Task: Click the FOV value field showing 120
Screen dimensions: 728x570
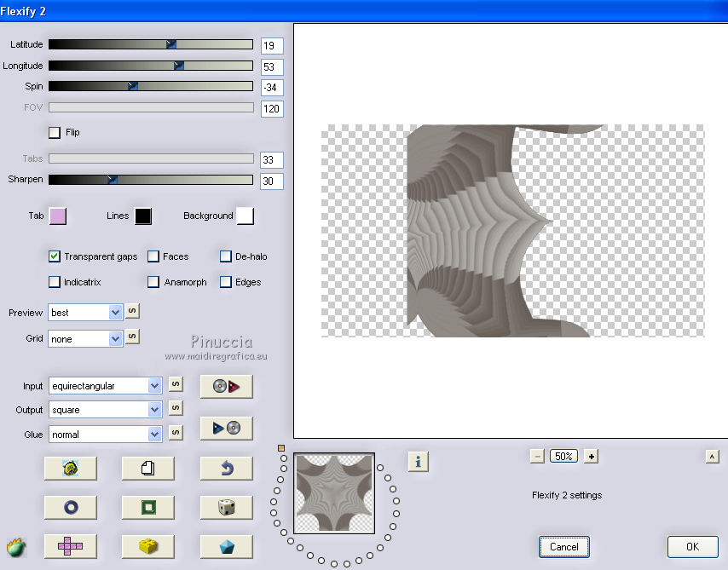Action: [272, 108]
